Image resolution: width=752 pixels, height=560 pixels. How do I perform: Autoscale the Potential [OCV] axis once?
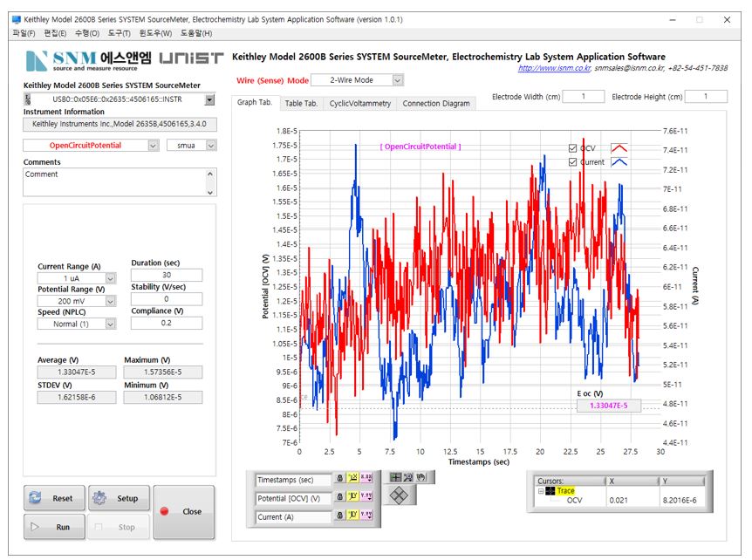pyautogui.click(x=353, y=498)
